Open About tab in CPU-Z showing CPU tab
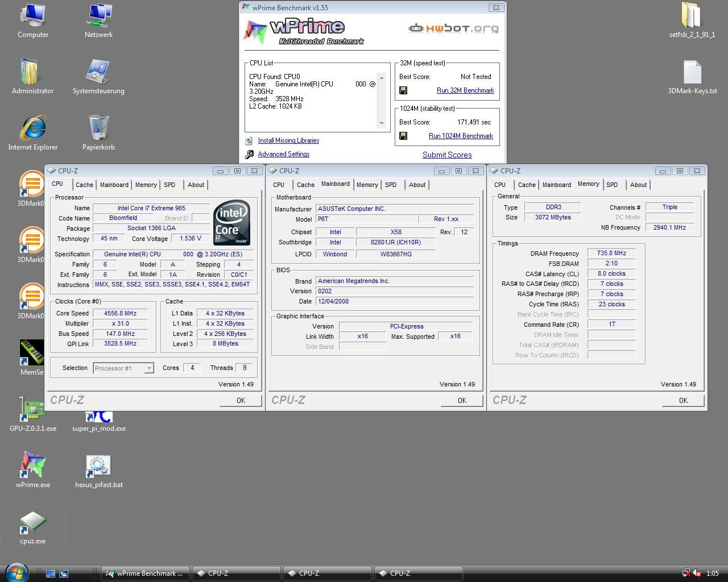 click(196, 185)
